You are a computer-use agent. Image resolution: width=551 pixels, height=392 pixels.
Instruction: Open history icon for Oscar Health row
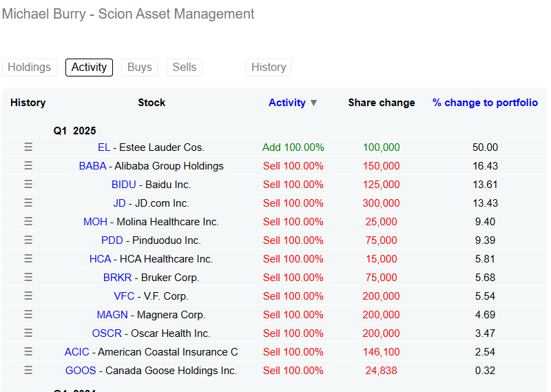tap(28, 333)
